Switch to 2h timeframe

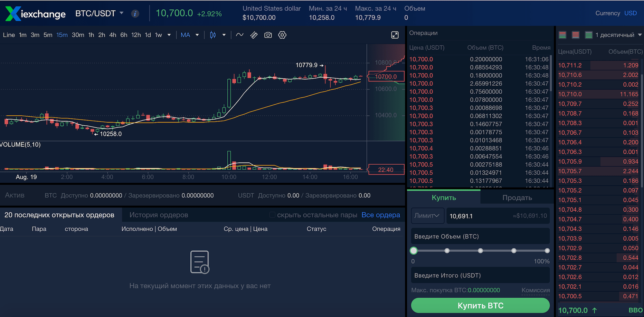tap(102, 35)
